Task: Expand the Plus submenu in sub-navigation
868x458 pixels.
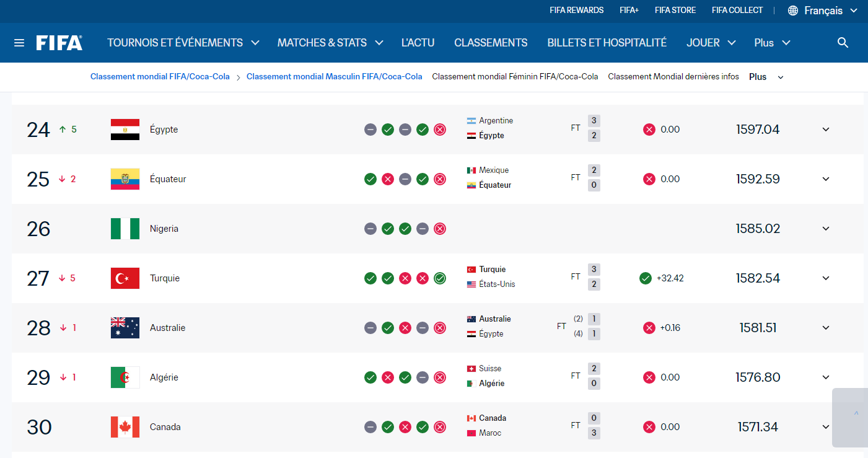Action: tap(766, 77)
